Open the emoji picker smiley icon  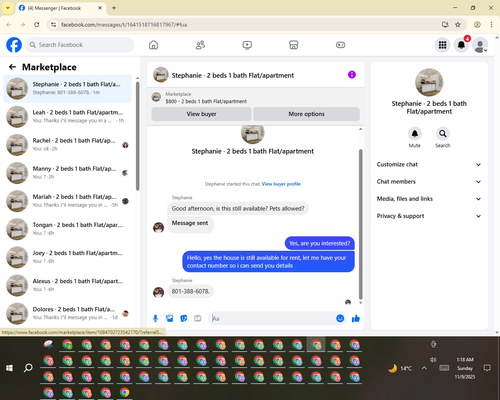pos(340,318)
